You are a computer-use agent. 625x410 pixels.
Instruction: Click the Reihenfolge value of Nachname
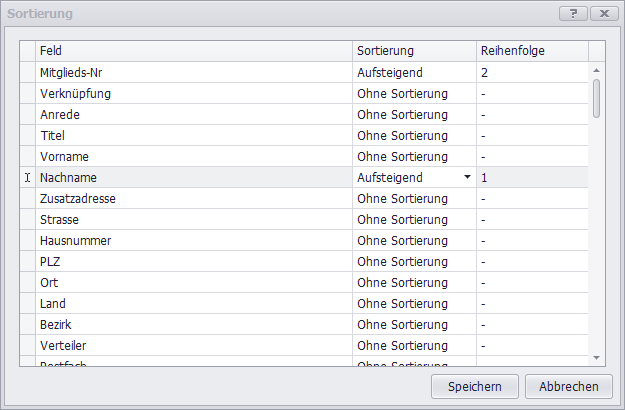[x=531, y=177]
